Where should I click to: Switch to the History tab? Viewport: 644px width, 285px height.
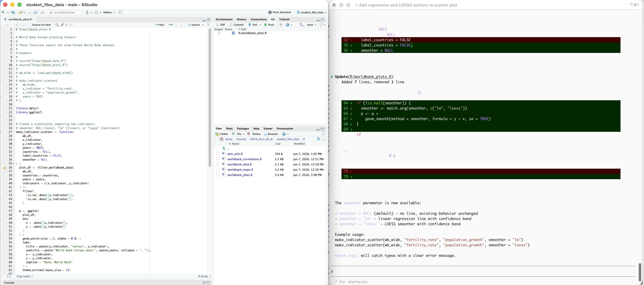click(241, 19)
